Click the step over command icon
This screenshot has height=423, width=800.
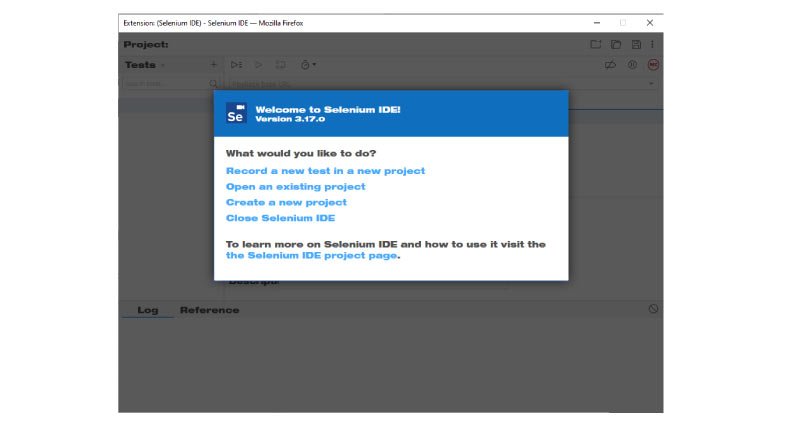point(281,65)
